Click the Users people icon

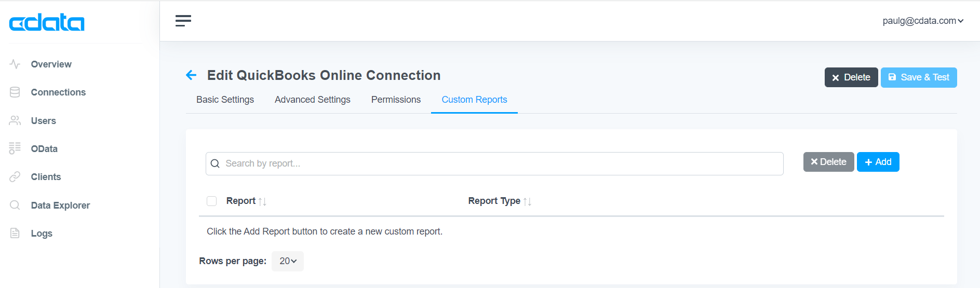tap(15, 120)
